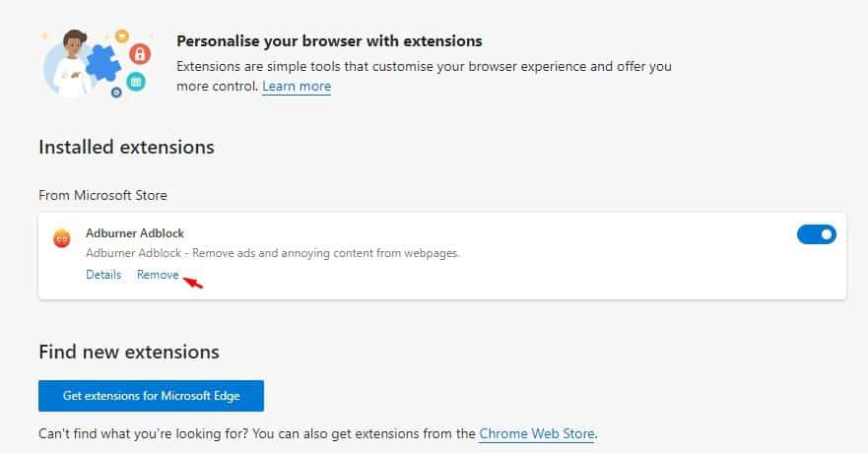Click the red padlock icon in illustration
868x453 pixels.
(140, 53)
